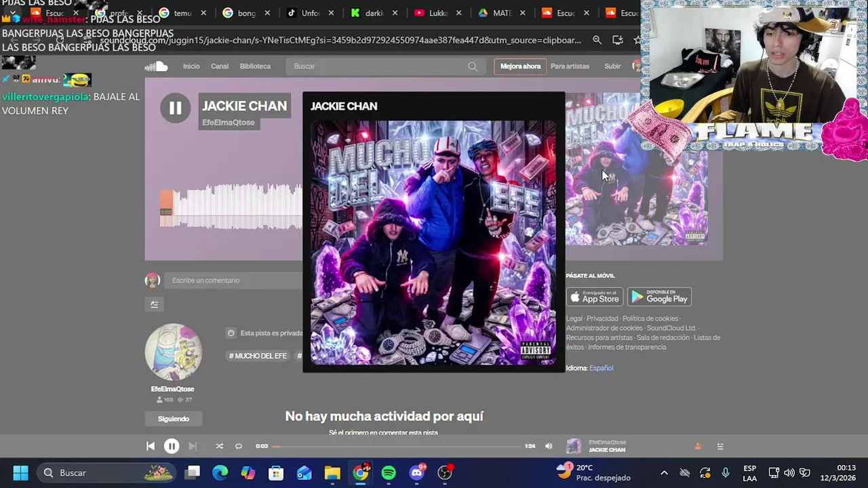Open the play queue list icon
The height and width of the screenshot is (488, 868).
click(720, 446)
